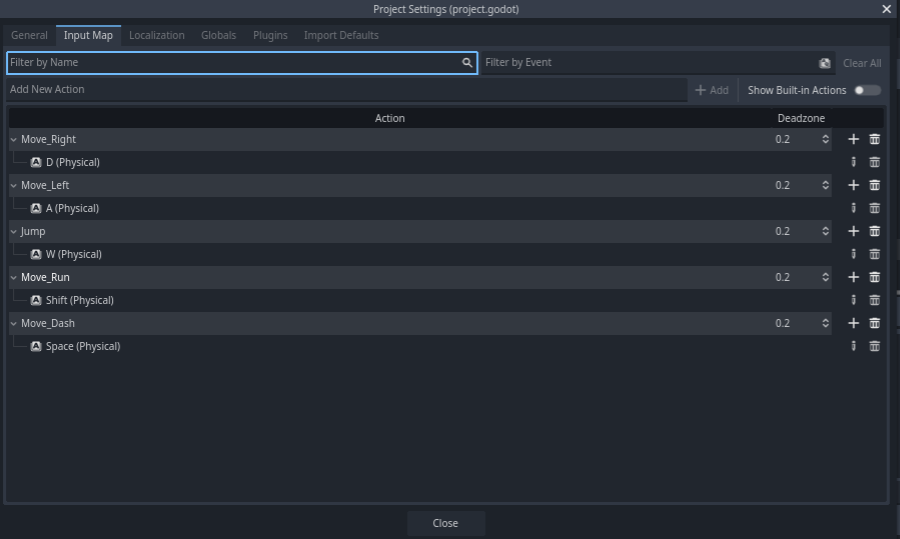Click the Clear All filters button
This screenshot has height=539, width=900.
coord(861,63)
